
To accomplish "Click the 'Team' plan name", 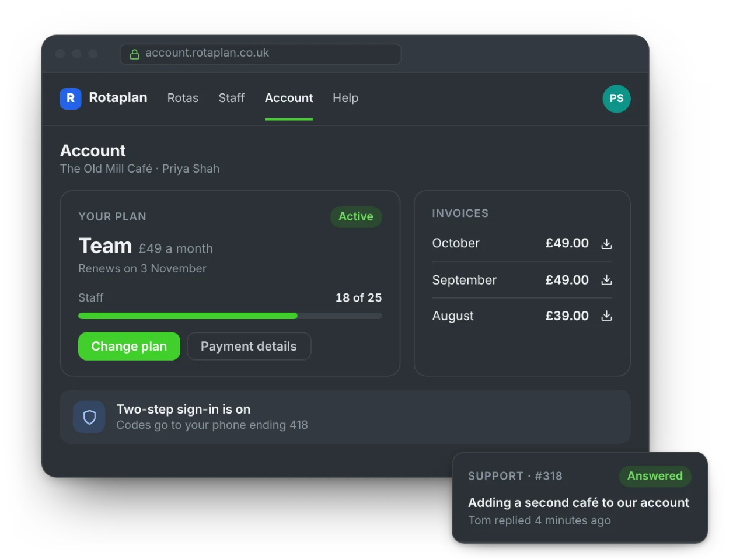I will click(x=105, y=246).
